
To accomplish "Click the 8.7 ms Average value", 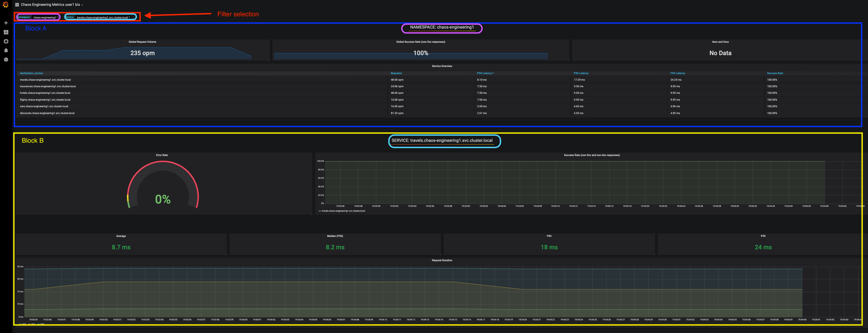I will [121, 247].
